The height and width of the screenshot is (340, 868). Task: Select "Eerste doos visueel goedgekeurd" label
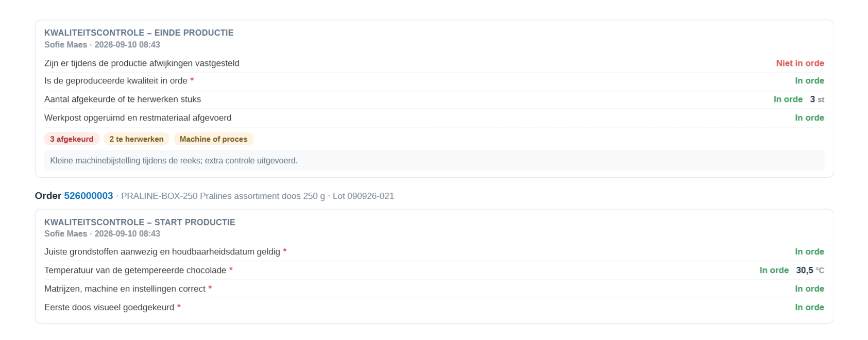coord(109,307)
